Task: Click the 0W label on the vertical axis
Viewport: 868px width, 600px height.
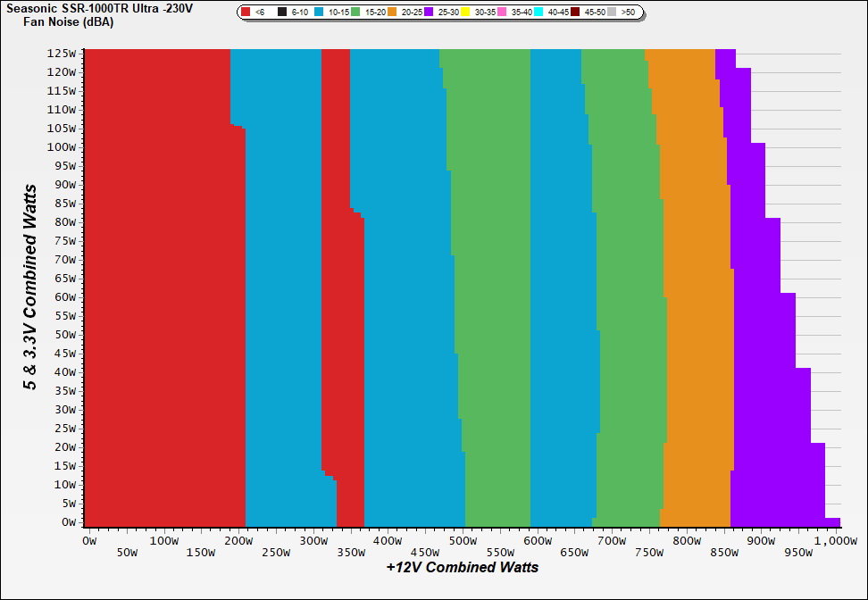Action: click(68, 522)
